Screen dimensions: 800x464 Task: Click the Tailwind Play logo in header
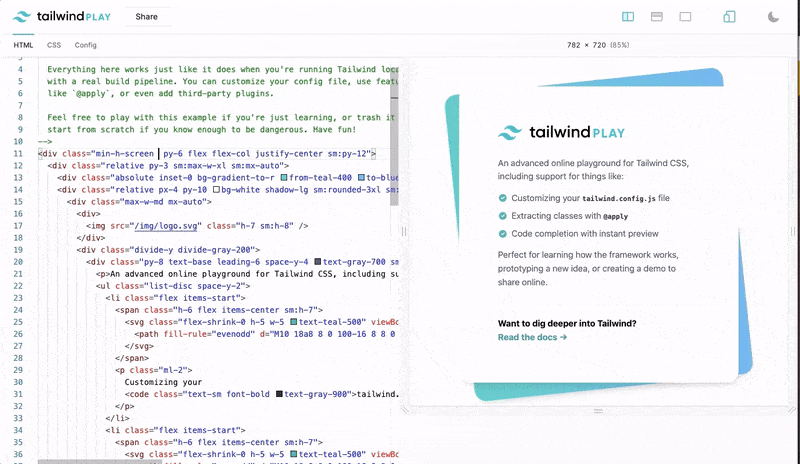[x=62, y=16]
